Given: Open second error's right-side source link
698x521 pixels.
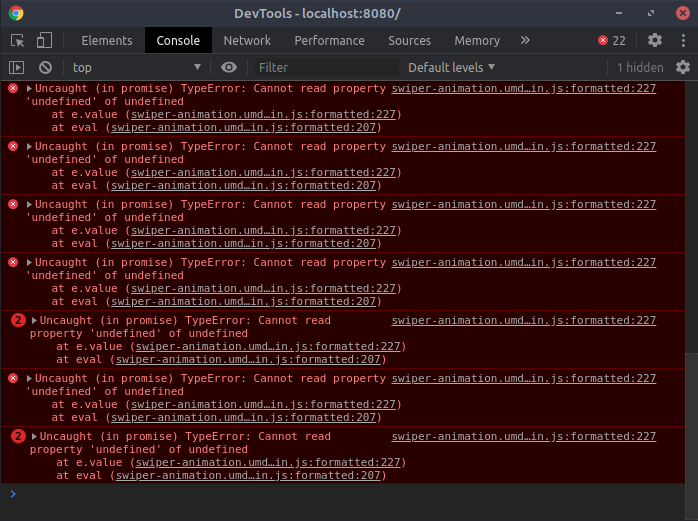Looking at the screenshot, I should point(524,147).
